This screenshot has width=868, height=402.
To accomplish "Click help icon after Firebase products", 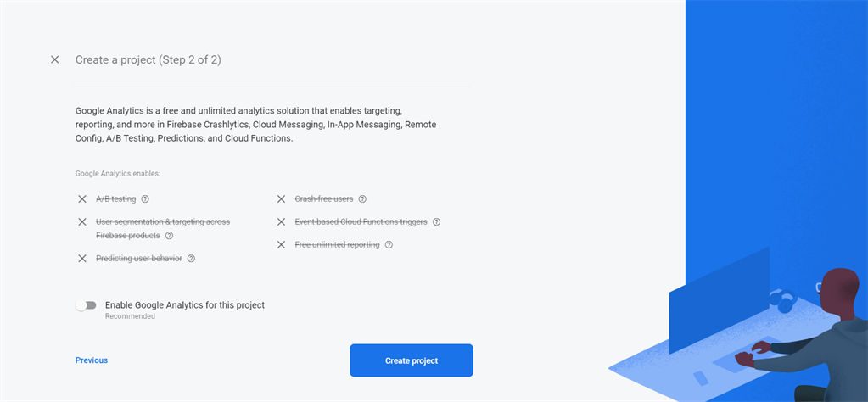I will [169, 236].
